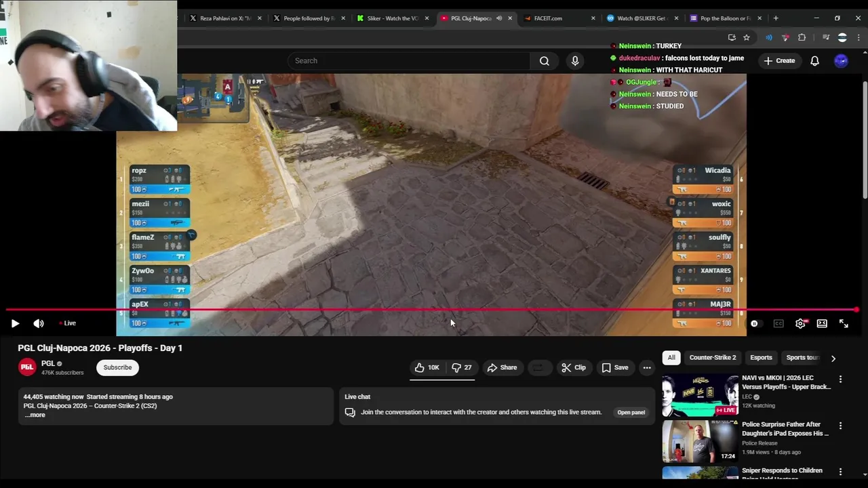
Task: Open options menu for Police Surprise Father video
Action: 840,426
